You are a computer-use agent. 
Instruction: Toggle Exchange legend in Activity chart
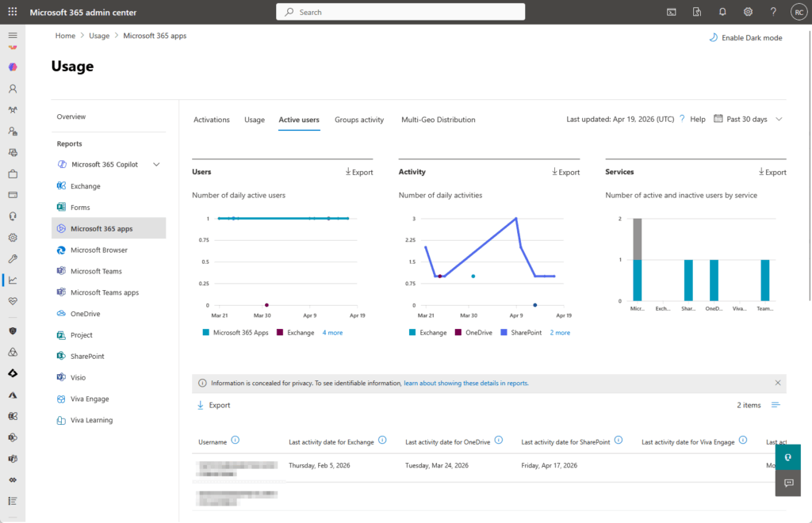(x=427, y=333)
